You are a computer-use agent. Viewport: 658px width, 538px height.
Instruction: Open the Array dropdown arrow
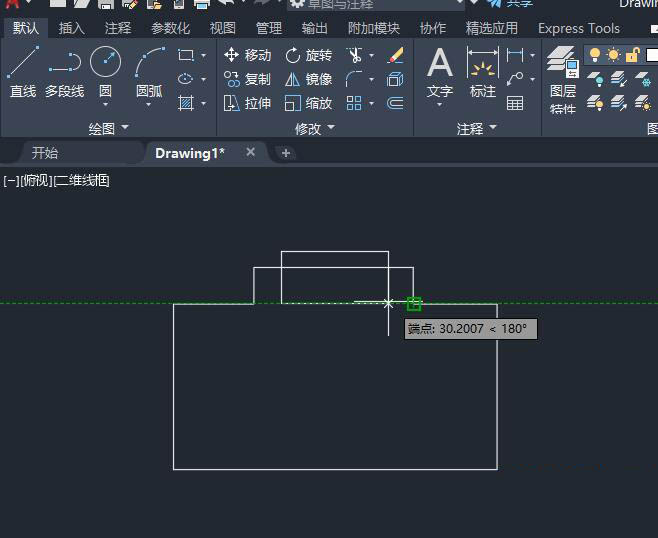[x=371, y=103]
